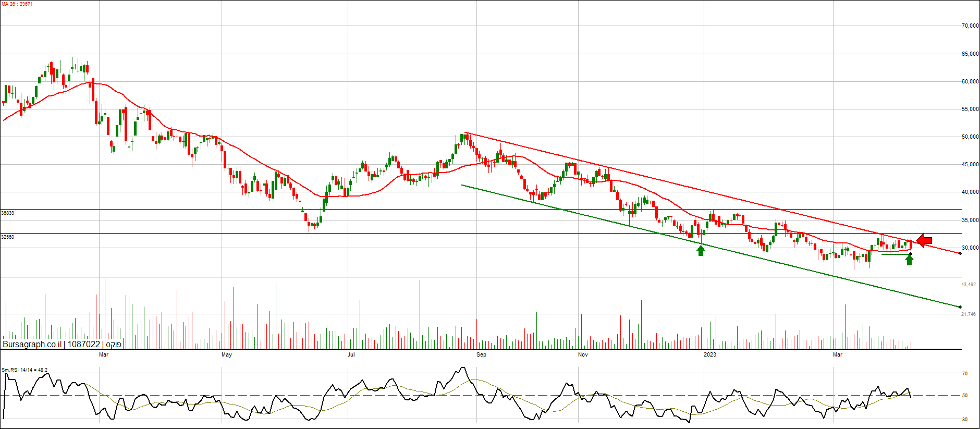980x429 pixels.
Task: Click the 60,000 price axis label
Action: pyautogui.click(x=970, y=81)
